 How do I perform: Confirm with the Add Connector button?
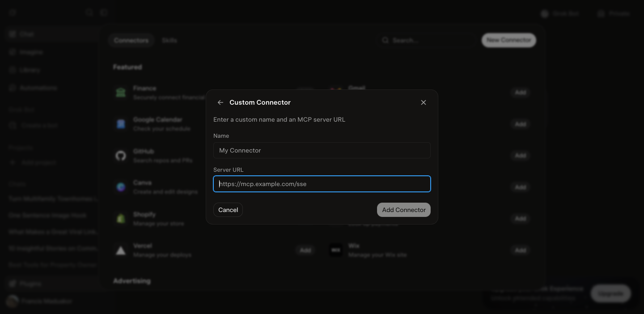click(404, 210)
